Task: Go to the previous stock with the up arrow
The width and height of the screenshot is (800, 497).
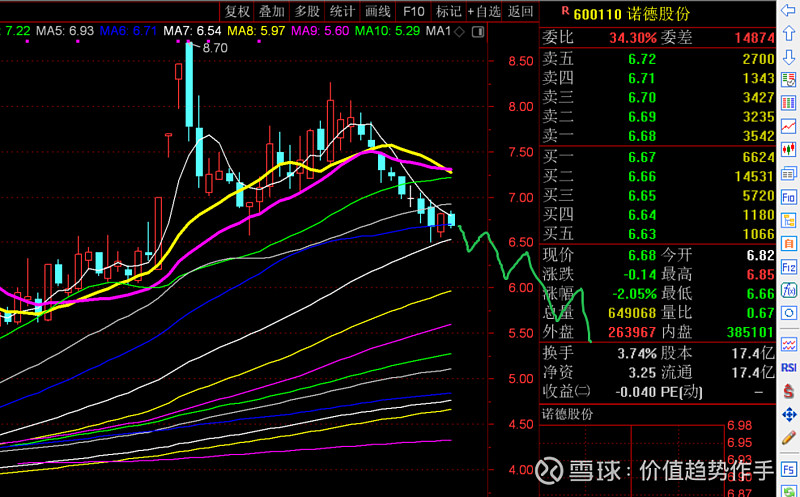Action: [x=788, y=33]
